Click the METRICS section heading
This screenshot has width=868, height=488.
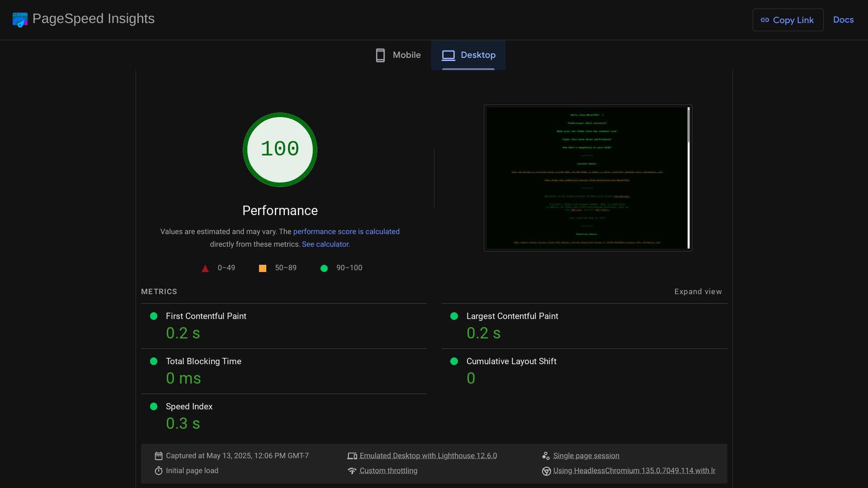(x=159, y=291)
